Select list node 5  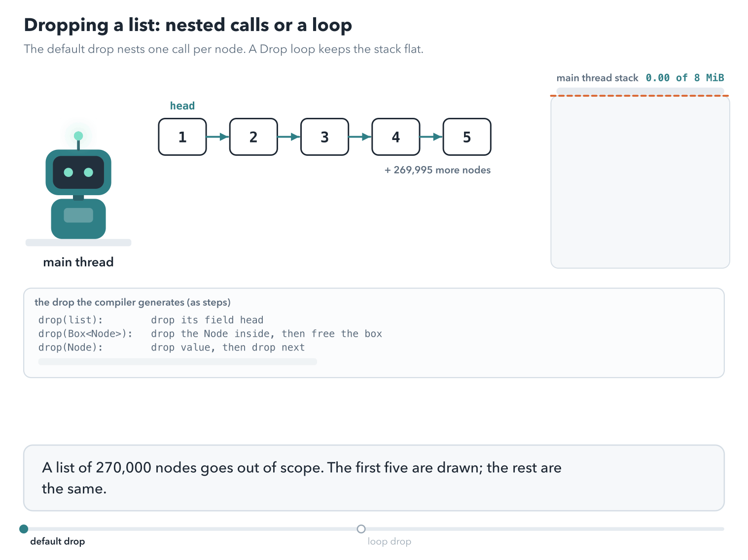coord(467,137)
